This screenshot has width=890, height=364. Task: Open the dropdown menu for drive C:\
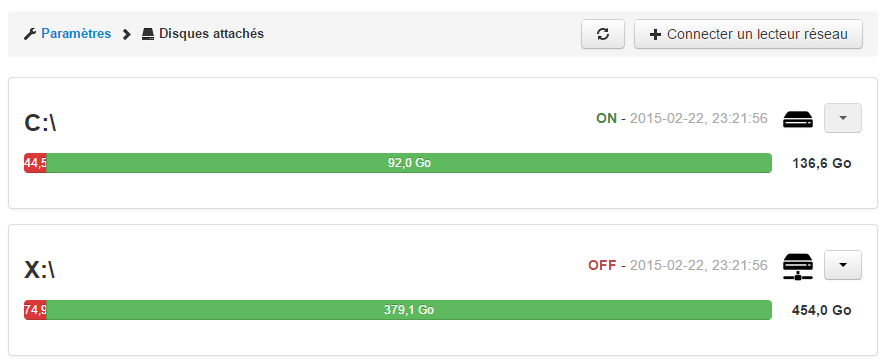point(843,118)
